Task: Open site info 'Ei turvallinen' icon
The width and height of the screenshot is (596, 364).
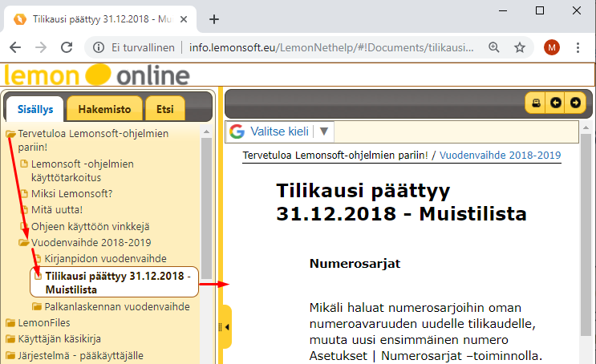Action: click(99, 47)
